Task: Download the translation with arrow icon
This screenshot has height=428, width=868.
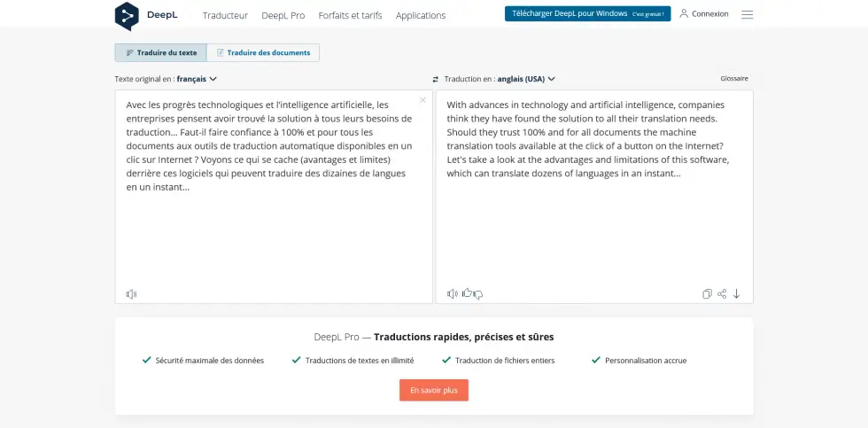Action: point(736,294)
